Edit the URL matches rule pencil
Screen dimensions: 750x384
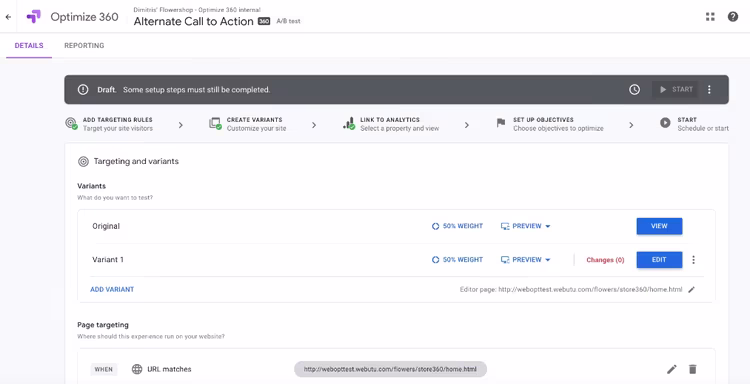point(672,369)
